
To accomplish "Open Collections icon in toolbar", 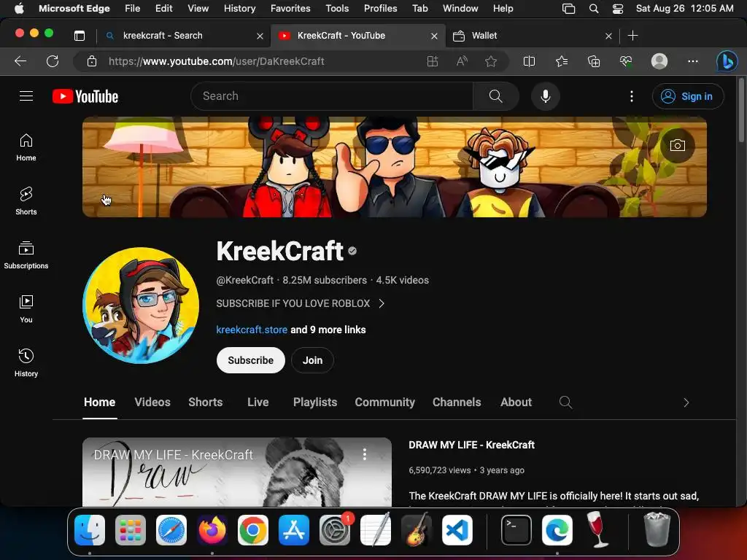I will tap(594, 61).
